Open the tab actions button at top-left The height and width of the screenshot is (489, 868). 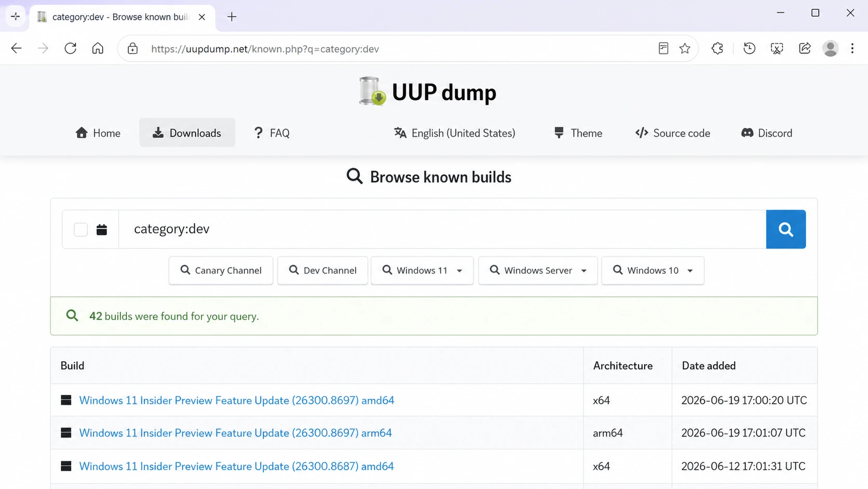coord(15,17)
